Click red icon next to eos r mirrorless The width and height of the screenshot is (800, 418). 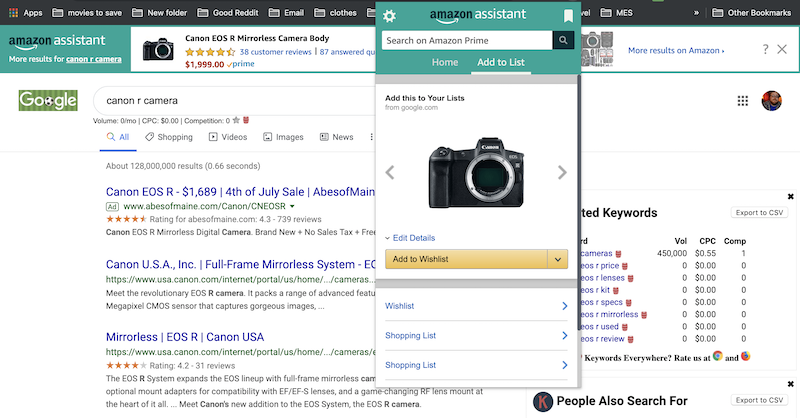click(x=644, y=315)
